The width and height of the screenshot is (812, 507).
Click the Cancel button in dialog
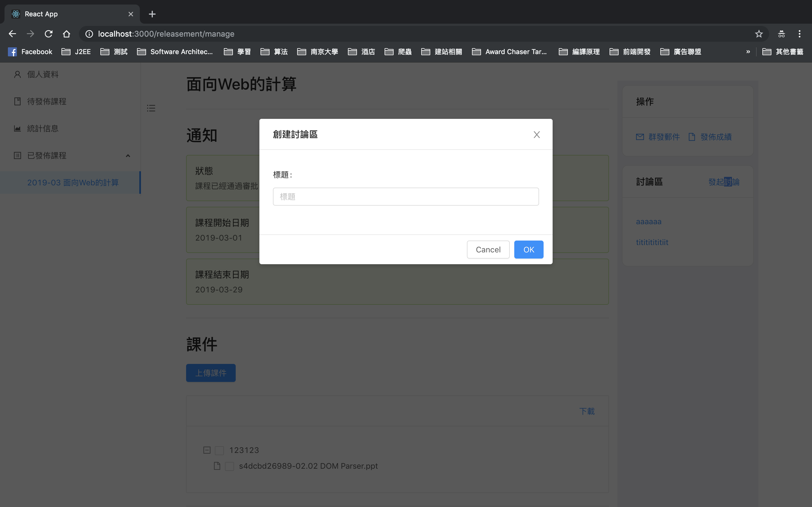487,249
